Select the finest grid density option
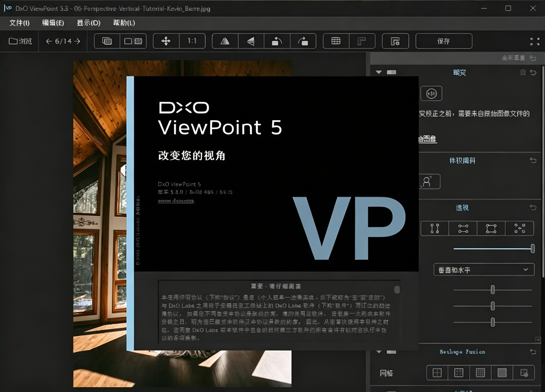545x392 pixels. click(x=502, y=373)
